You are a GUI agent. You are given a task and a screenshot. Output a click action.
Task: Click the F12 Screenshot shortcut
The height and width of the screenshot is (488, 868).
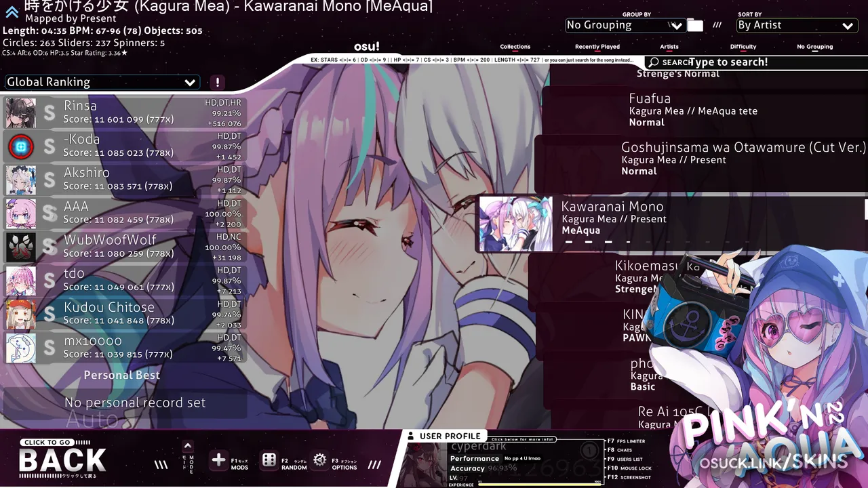[629, 477]
